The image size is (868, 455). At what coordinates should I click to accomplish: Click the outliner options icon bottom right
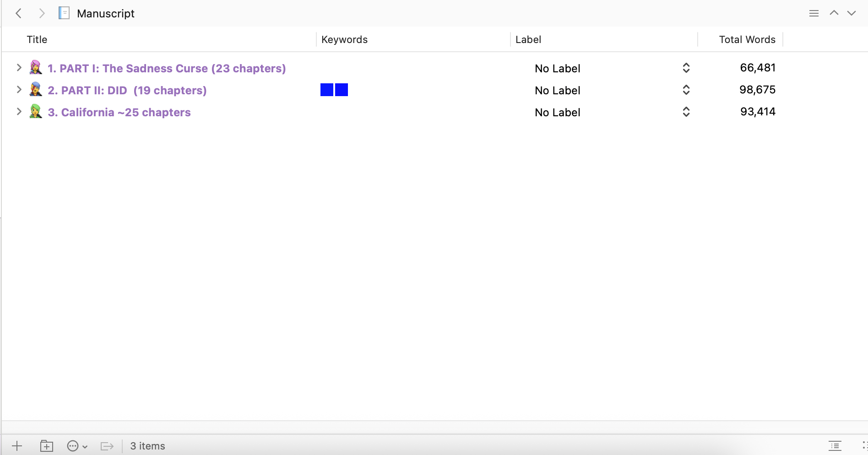pyautogui.click(x=835, y=446)
